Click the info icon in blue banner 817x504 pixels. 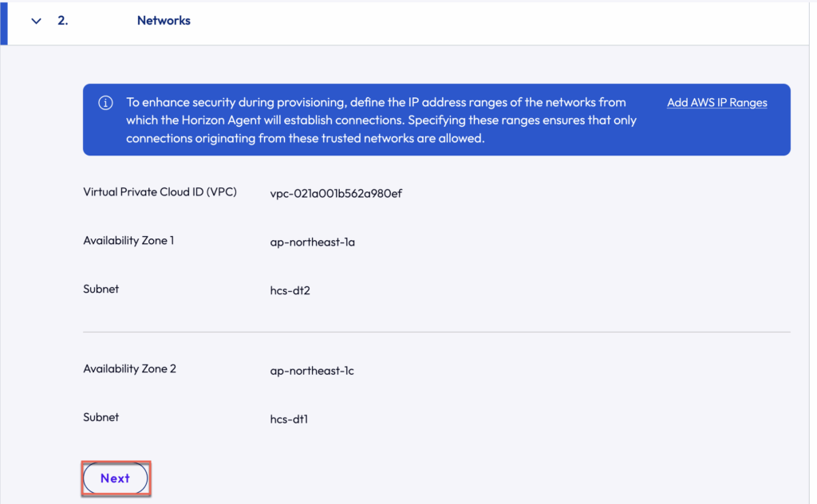(105, 104)
